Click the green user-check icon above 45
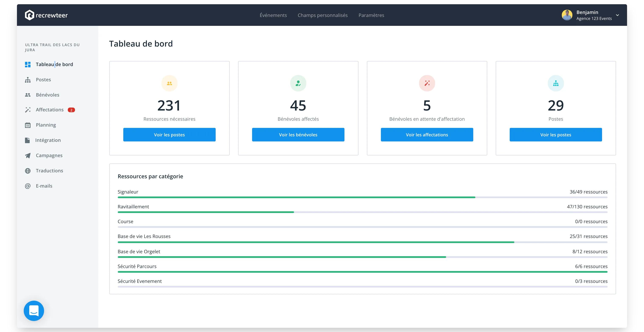Image resolution: width=644 pixels, height=332 pixels. coord(298,83)
